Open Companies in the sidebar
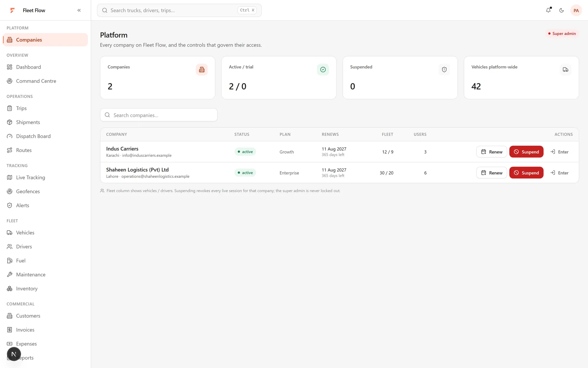This screenshot has height=368, width=588. click(45, 40)
